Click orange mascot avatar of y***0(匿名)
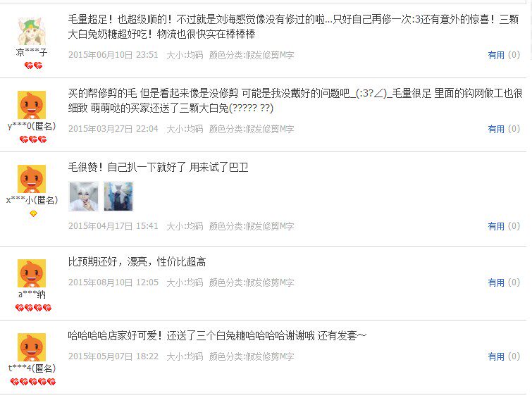This screenshot has width=532, height=398. (x=32, y=105)
